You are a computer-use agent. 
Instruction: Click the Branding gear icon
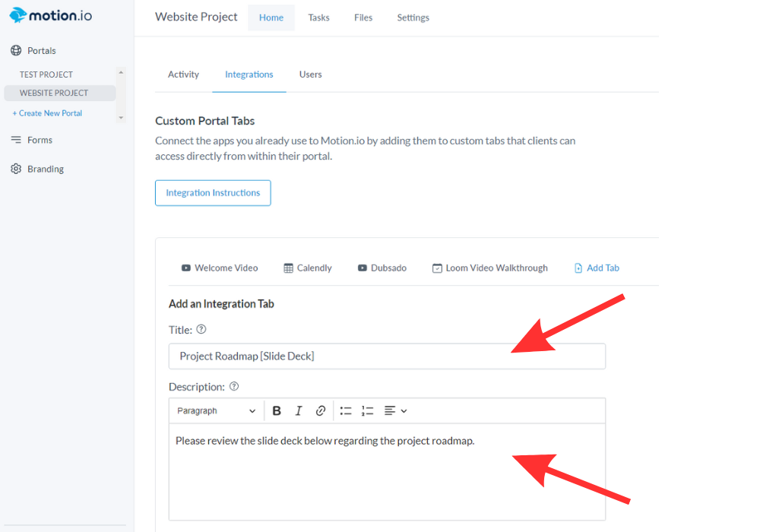pyautogui.click(x=16, y=169)
